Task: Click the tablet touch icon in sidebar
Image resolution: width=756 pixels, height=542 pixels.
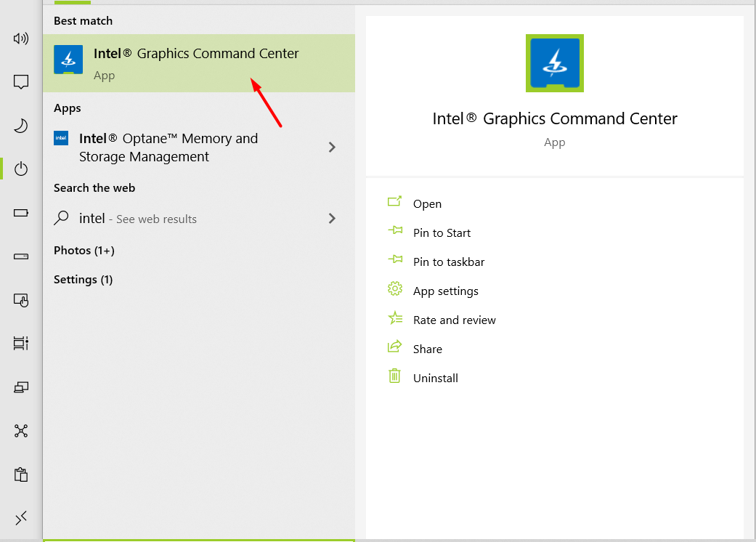Action: click(21, 300)
